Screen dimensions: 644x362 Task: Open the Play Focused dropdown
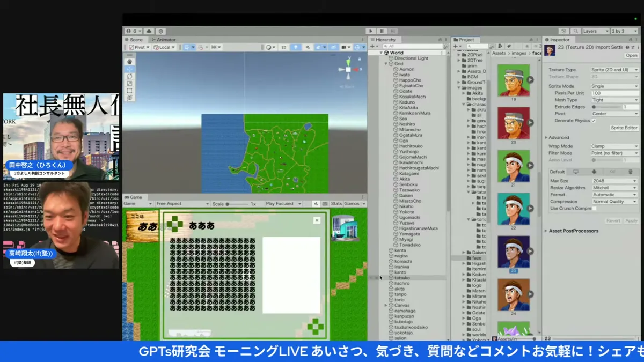tap(283, 204)
